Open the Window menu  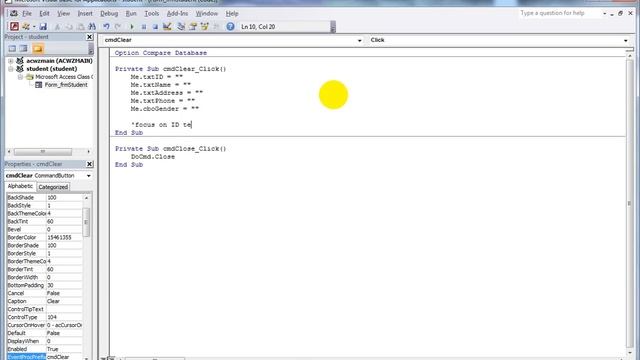coord(207,13)
